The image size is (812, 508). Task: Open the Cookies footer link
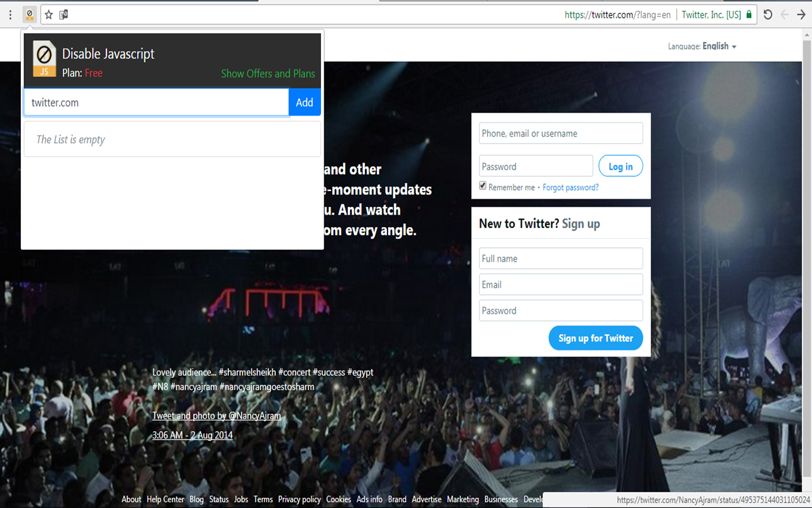point(339,500)
